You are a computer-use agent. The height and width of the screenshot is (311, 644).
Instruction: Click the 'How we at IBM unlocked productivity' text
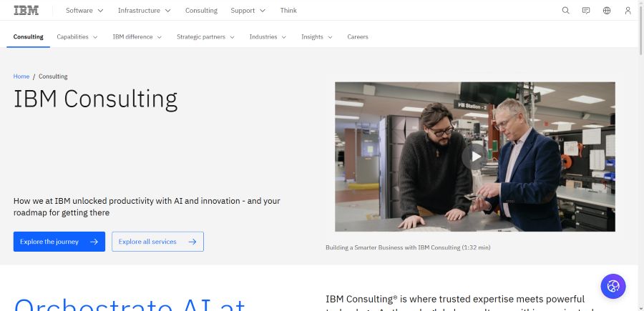point(147,207)
